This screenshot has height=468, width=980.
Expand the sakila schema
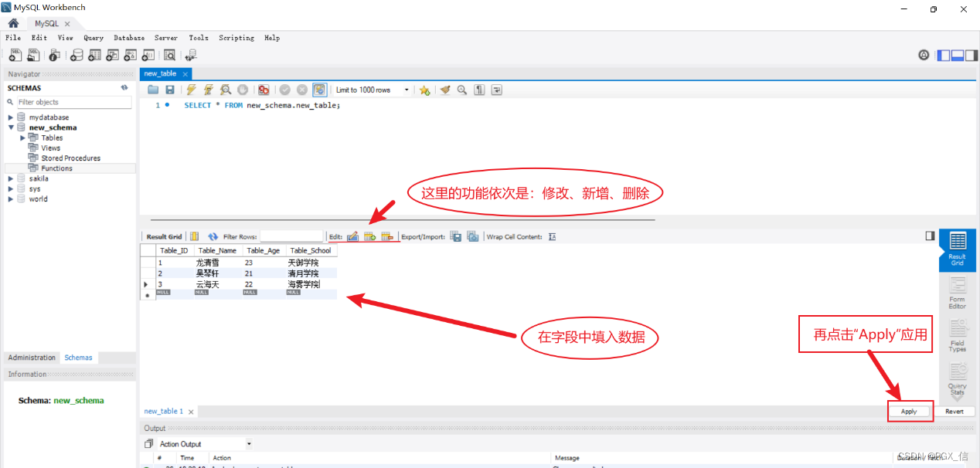coord(11,178)
